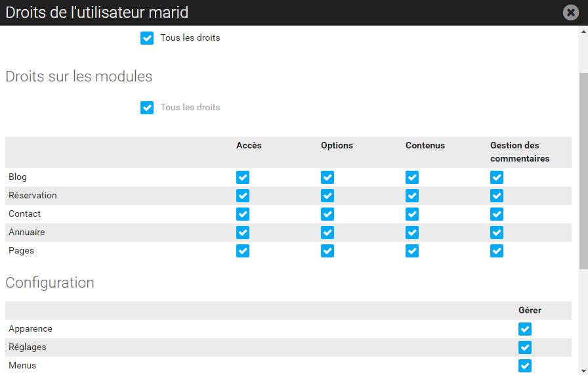Screen dimensions: 588x375
Task: Toggle Annuaire Contenus checkbox
Action: [412, 232]
